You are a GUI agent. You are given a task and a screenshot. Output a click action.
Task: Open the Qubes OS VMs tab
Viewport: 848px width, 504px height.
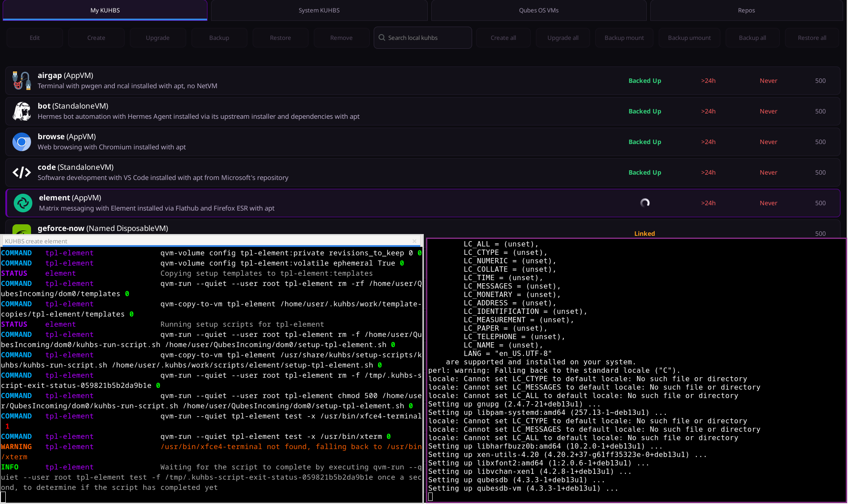pos(539,10)
